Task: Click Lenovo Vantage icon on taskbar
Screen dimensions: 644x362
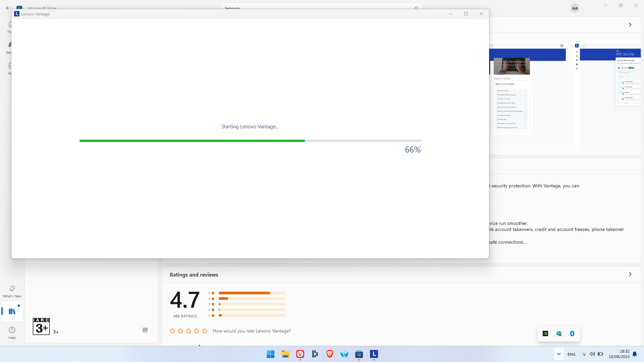Action: click(x=374, y=354)
